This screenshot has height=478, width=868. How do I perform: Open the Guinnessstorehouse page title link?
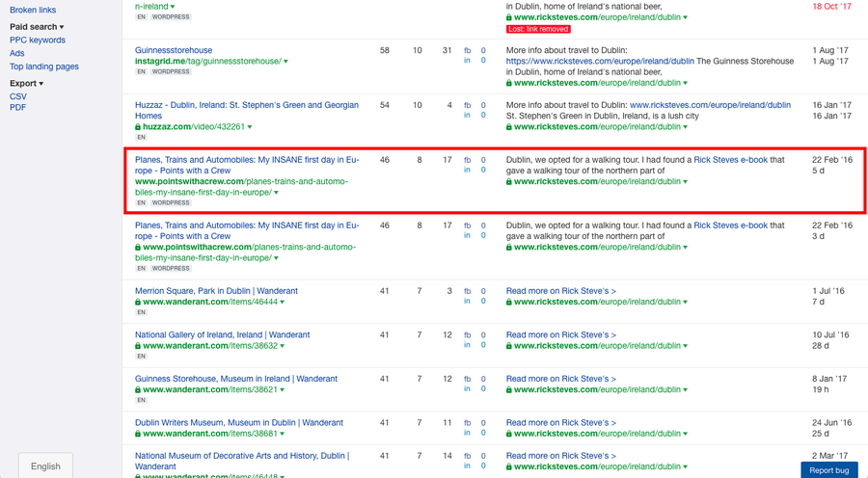click(174, 50)
